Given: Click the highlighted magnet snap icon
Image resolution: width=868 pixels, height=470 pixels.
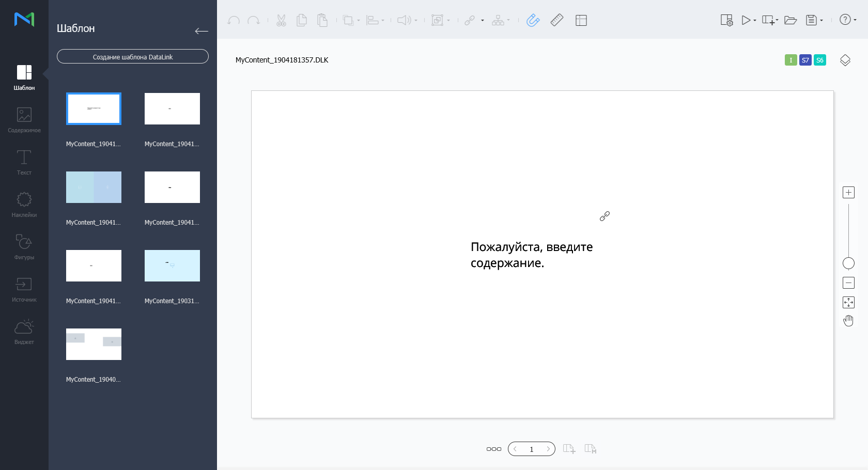Looking at the screenshot, I should 533,20.
